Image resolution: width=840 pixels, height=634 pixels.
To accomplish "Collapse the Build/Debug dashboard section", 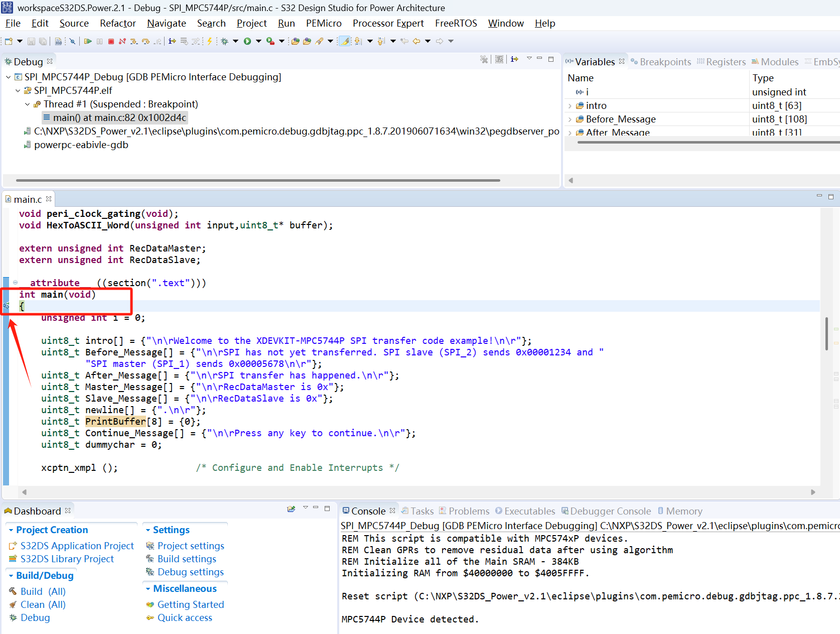I will [x=11, y=576].
